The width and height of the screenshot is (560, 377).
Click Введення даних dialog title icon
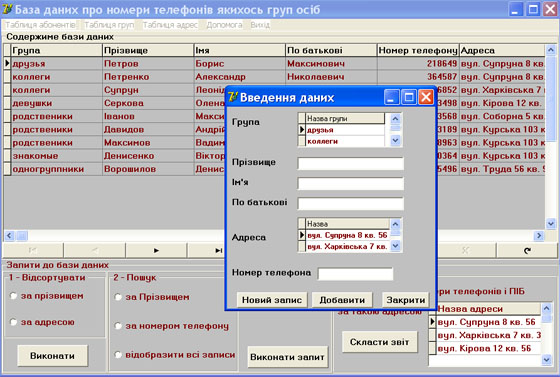[x=233, y=97]
